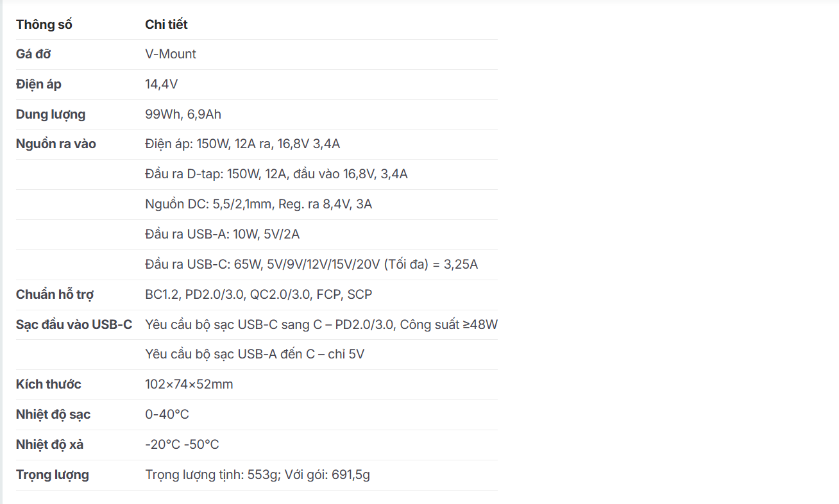This screenshot has height=504, width=839.
Task: Click the "Yêu cầu bộ sạc USB-A" line
Action: pos(255,354)
